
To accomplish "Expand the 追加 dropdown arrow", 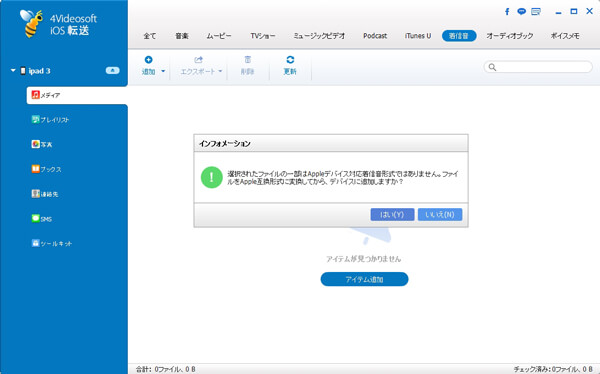I will 163,71.
